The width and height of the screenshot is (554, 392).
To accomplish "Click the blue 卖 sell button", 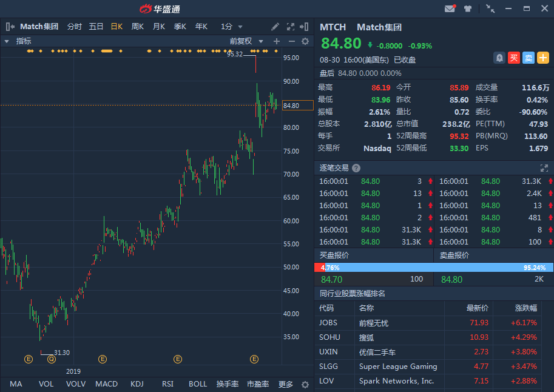I will [529, 58].
